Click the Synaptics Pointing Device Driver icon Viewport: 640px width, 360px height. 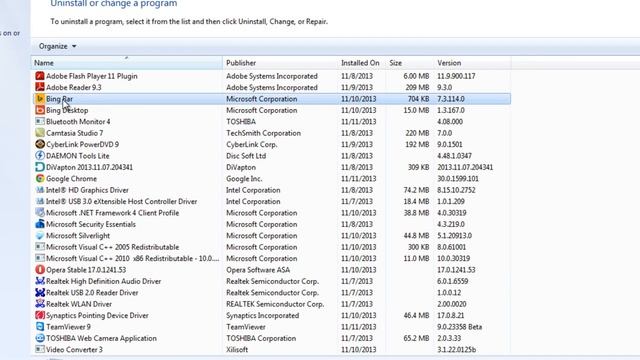40,316
